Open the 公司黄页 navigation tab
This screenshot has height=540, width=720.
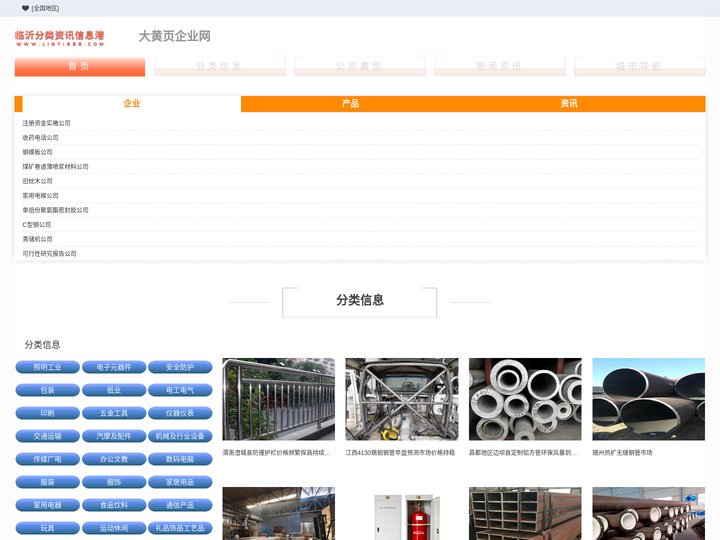[360, 67]
